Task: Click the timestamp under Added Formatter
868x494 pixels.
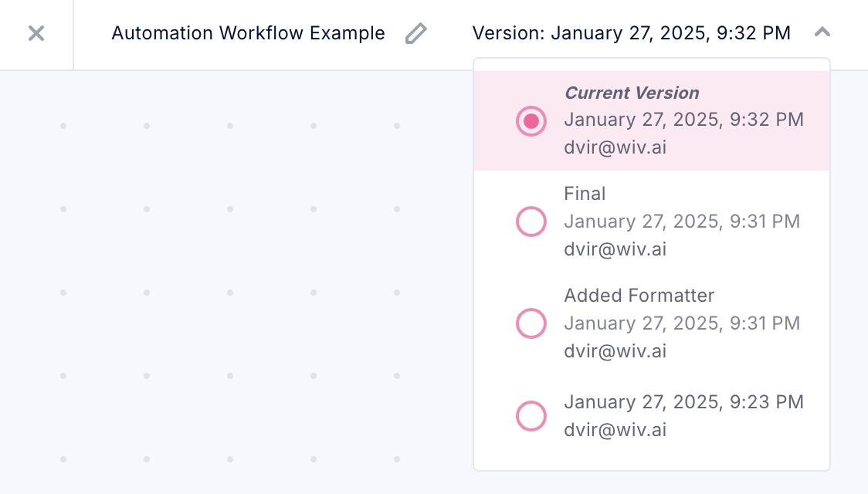Action: coord(682,323)
